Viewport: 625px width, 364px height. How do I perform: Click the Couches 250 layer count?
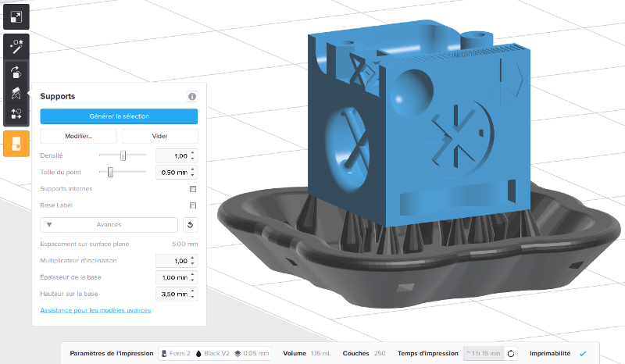point(380,353)
